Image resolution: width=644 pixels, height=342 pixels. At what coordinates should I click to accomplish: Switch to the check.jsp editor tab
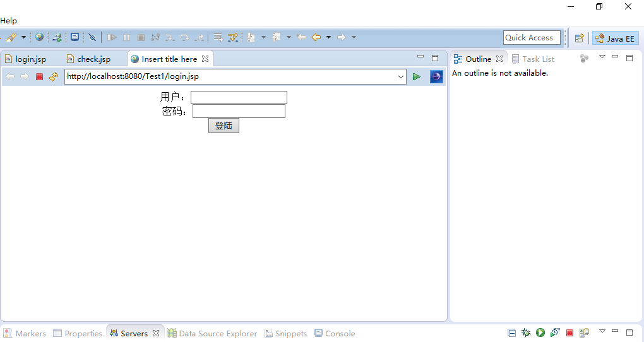[x=89, y=59]
